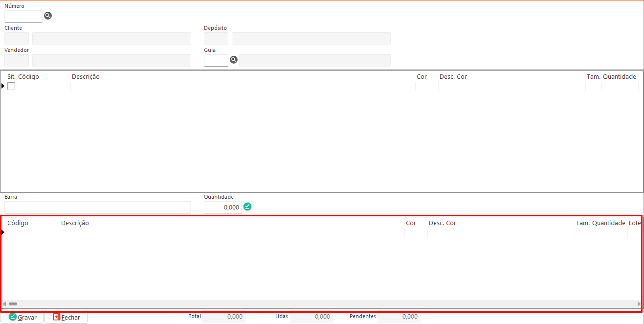Click the Desc. Cor header in lower grid

point(442,223)
